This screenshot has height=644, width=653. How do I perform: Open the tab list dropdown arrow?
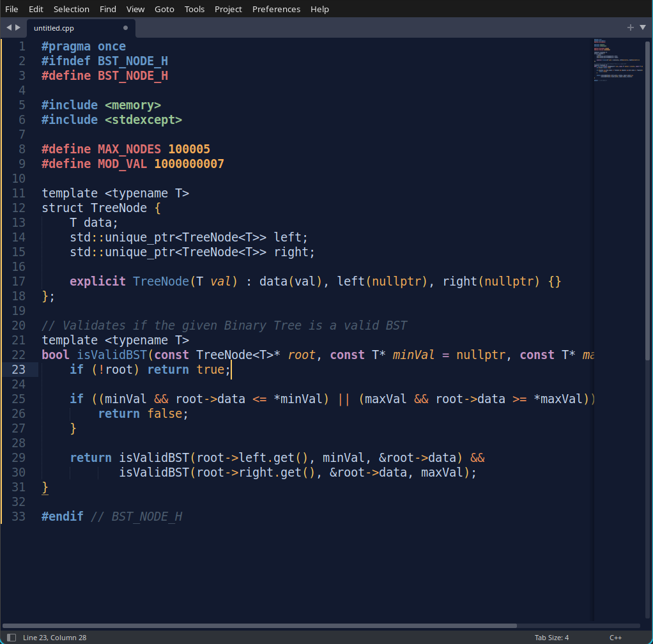point(643,27)
